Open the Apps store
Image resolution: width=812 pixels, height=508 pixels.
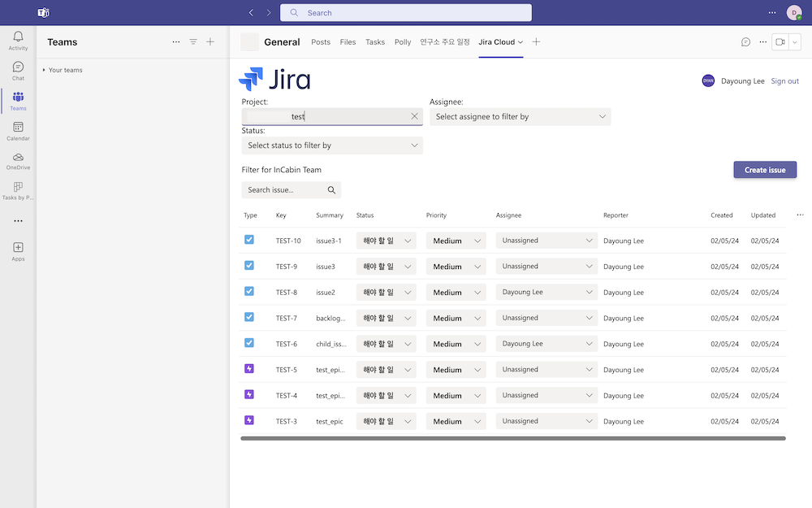click(x=18, y=251)
